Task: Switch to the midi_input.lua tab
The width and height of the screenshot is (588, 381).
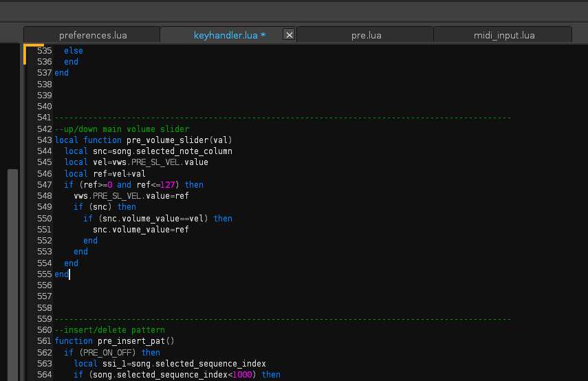Action: 504,35
